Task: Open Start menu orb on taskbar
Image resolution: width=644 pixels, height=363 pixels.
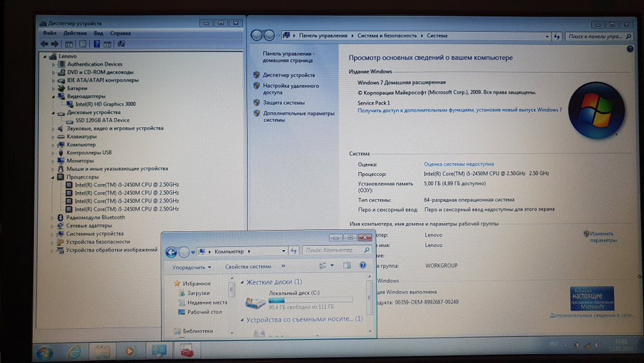Action: [x=44, y=352]
